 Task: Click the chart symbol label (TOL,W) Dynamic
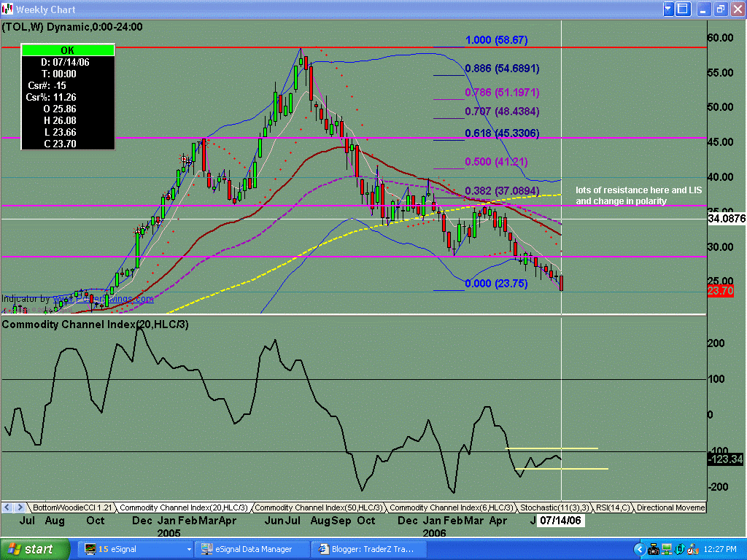click(72, 27)
